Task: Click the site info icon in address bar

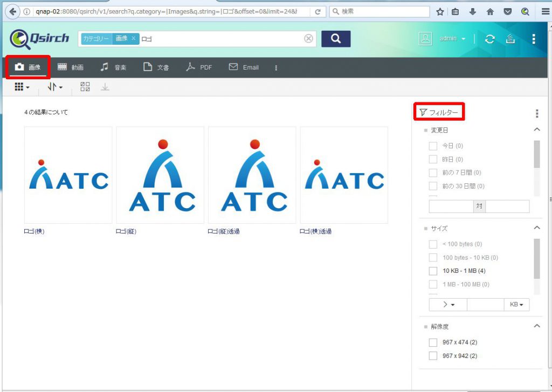Action: pyautogui.click(x=27, y=12)
